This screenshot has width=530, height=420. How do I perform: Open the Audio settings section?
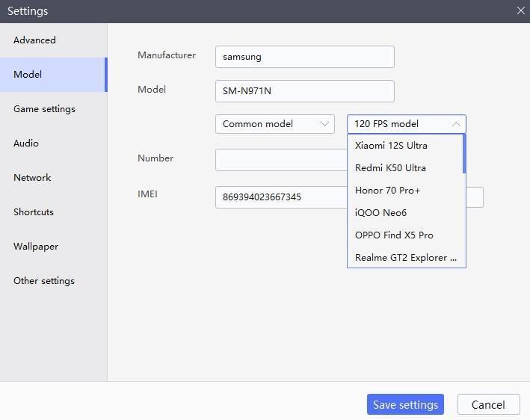pos(26,143)
